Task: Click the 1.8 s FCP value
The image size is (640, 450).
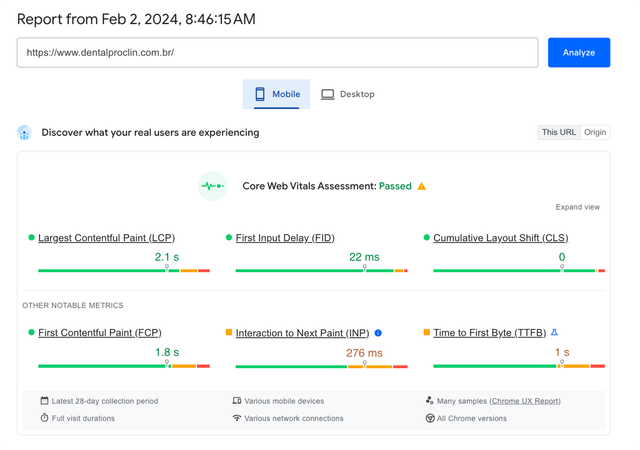Action: 167,352
